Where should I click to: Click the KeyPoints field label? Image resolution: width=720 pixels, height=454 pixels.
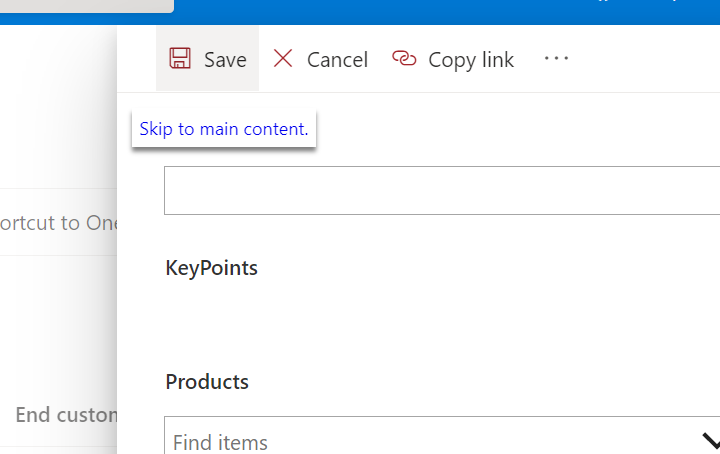click(x=212, y=268)
